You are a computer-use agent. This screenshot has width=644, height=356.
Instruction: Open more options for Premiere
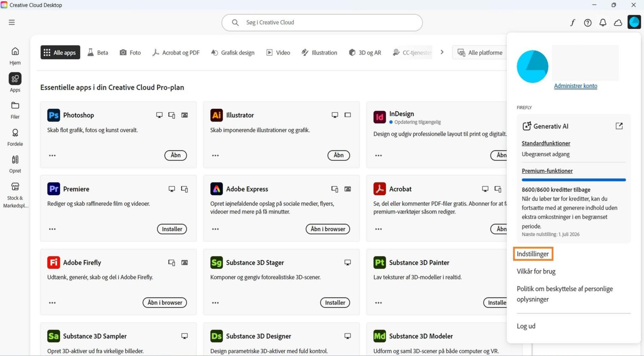point(52,229)
